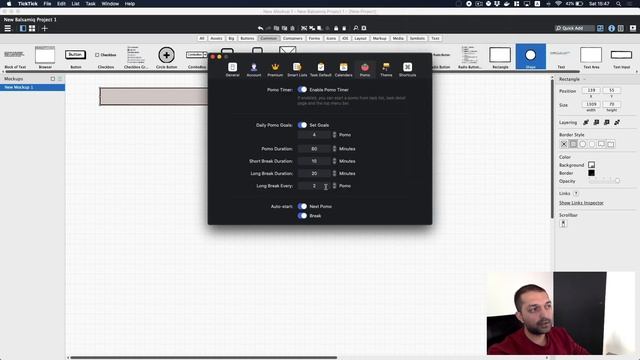Pick the Rectangle control thumbnail
Screen dimensions: 640x360
pos(500,57)
